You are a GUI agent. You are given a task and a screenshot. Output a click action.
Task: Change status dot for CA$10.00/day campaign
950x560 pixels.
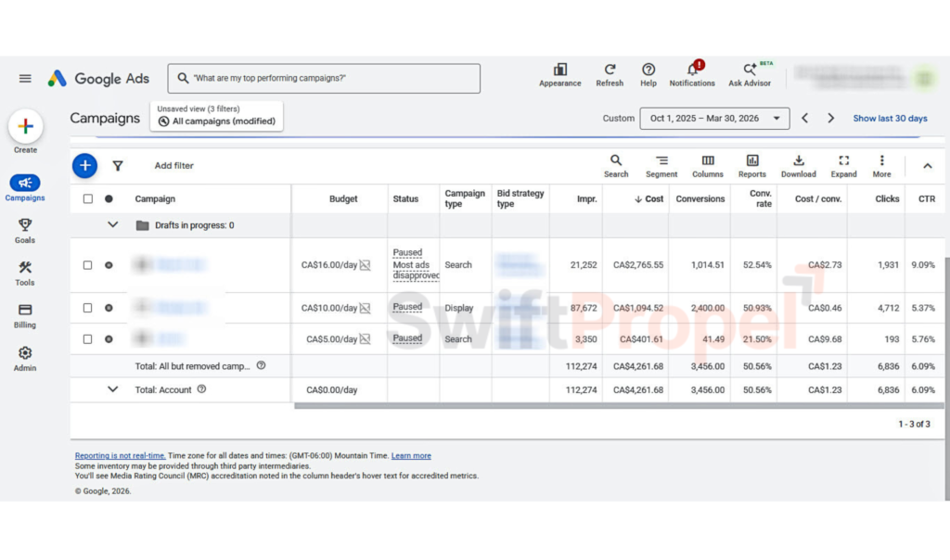(x=109, y=308)
